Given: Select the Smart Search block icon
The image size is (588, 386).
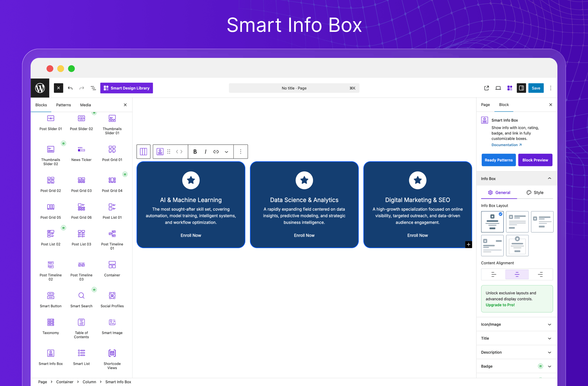Looking at the screenshot, I should coord(81,296).
